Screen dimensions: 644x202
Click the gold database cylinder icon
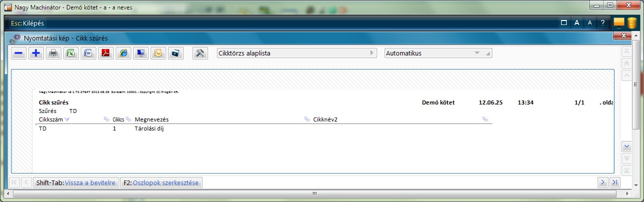pyautogui.click(x=632, y=23)
